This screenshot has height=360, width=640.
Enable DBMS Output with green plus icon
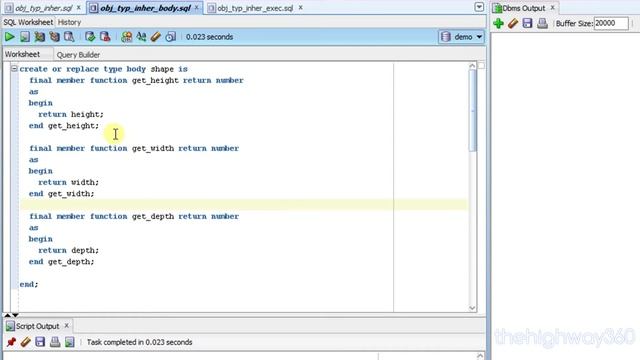pos(498,23)
